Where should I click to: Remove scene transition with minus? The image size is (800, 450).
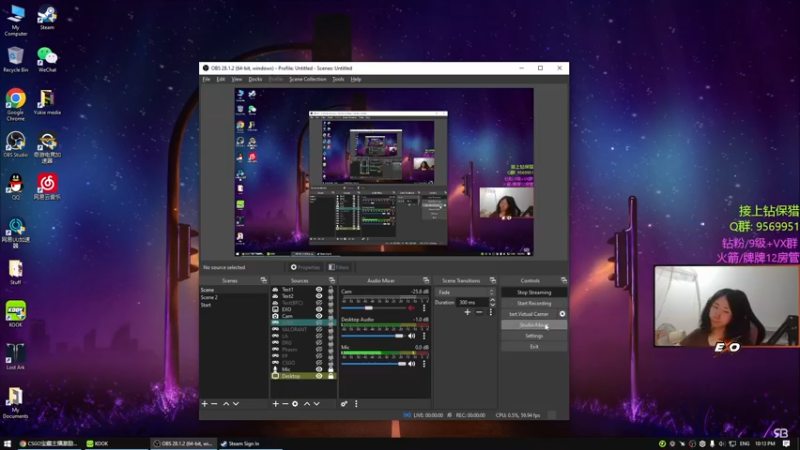pos(479,312)
